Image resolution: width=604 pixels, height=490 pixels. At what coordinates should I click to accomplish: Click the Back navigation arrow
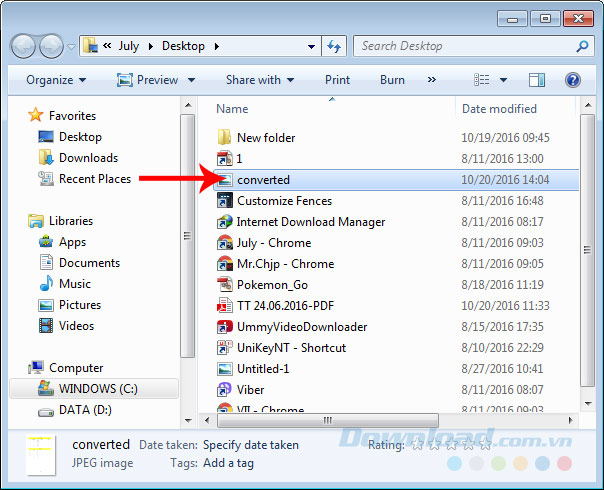coord(24,46)
